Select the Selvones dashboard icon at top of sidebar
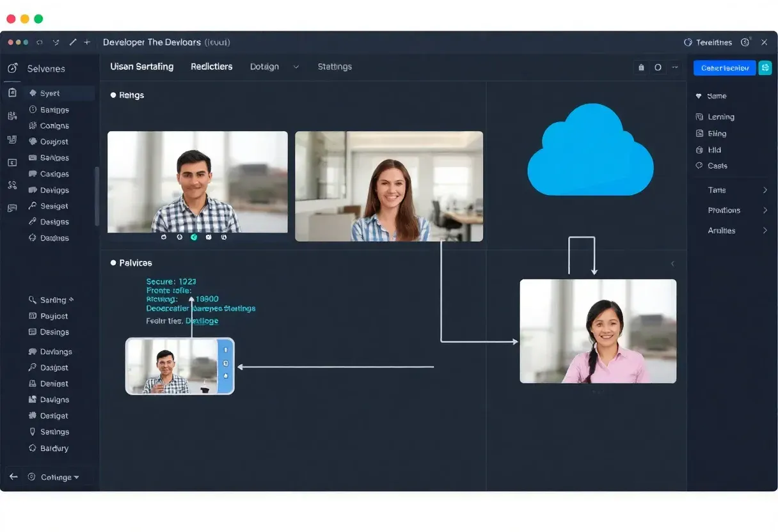This screenshot has height=532, width=778. click(x=12, y=68)
